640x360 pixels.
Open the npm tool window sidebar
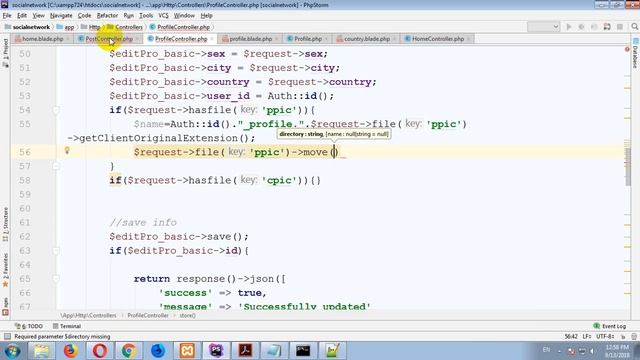coord(5,307)
